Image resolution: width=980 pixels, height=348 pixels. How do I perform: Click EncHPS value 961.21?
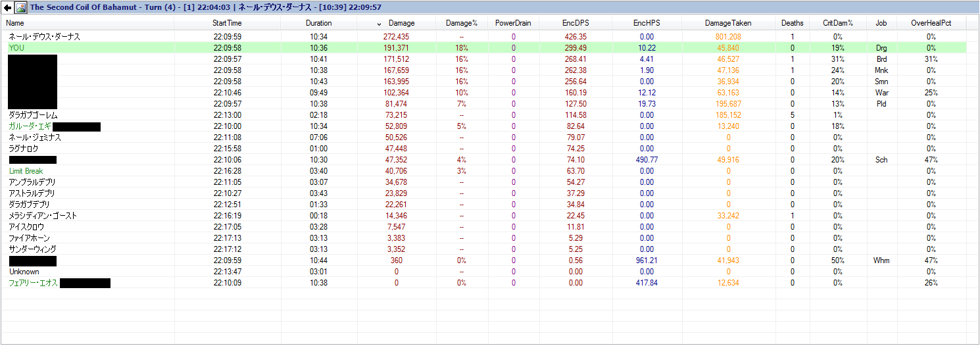pyautogui.click(x=647, y=261)
